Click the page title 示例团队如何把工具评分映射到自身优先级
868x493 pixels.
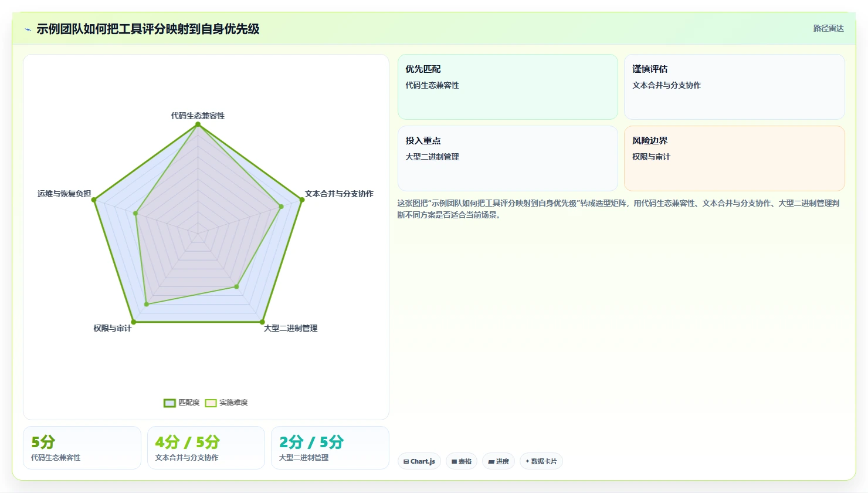[148, 29]
